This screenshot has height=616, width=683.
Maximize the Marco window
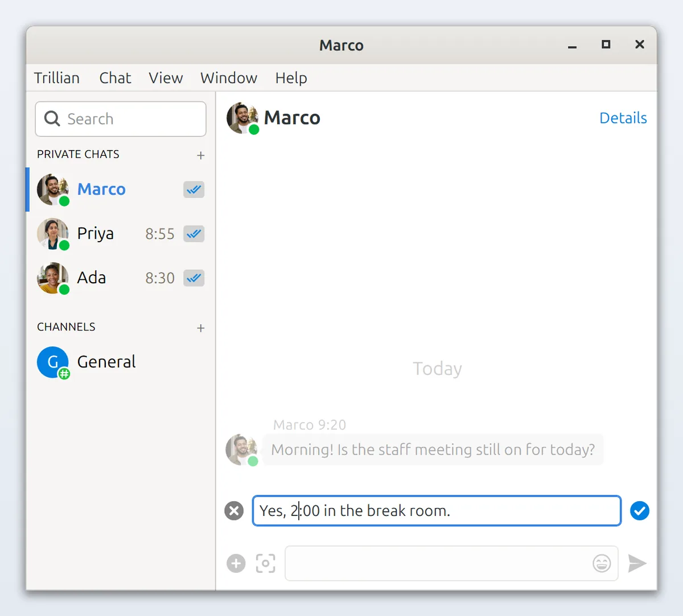click(x=606, y=44)
